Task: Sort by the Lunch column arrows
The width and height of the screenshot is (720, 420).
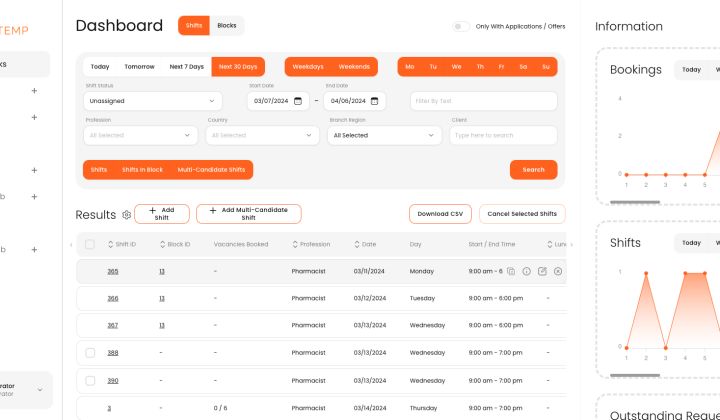Action: coord(550,244)
